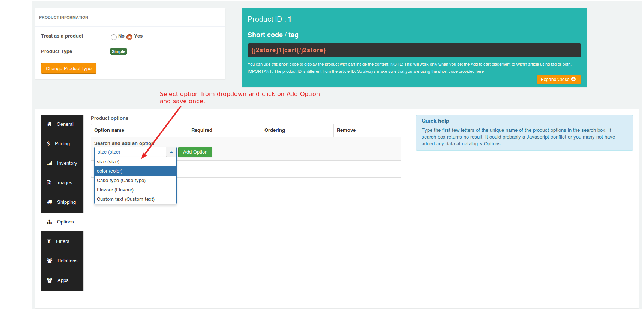The width and height of the screenshot is (644, 309).
Task: Click the bar chart Inventory icon
Action: pos(49,163)
